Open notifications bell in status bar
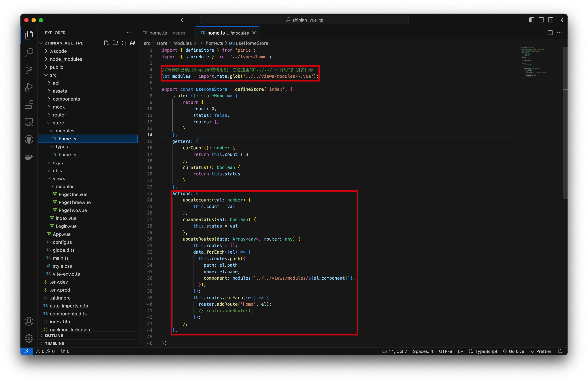This screenshot has height=382, width=588. point(560,351)
